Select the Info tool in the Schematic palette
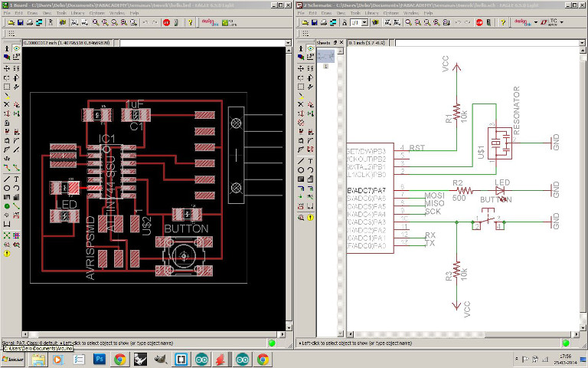Viewport: 588px width, 368px height. click(301, 48)
